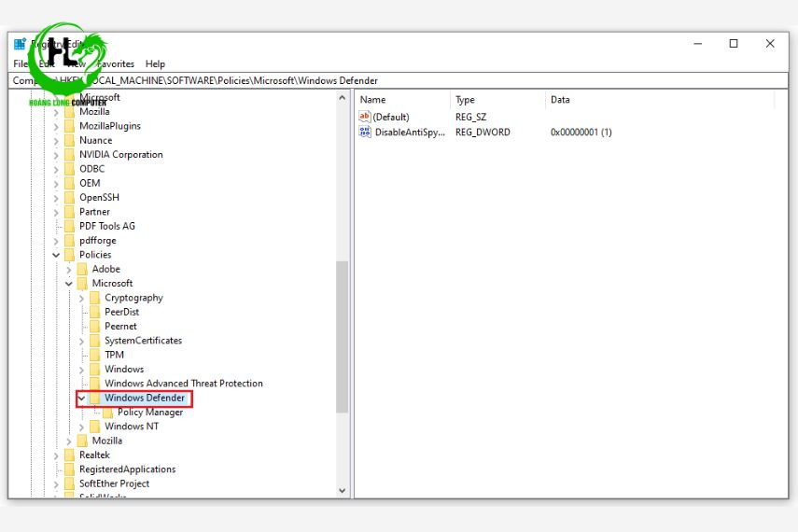
Task: Expand the pdfforge key
Action: coord(57,241)
